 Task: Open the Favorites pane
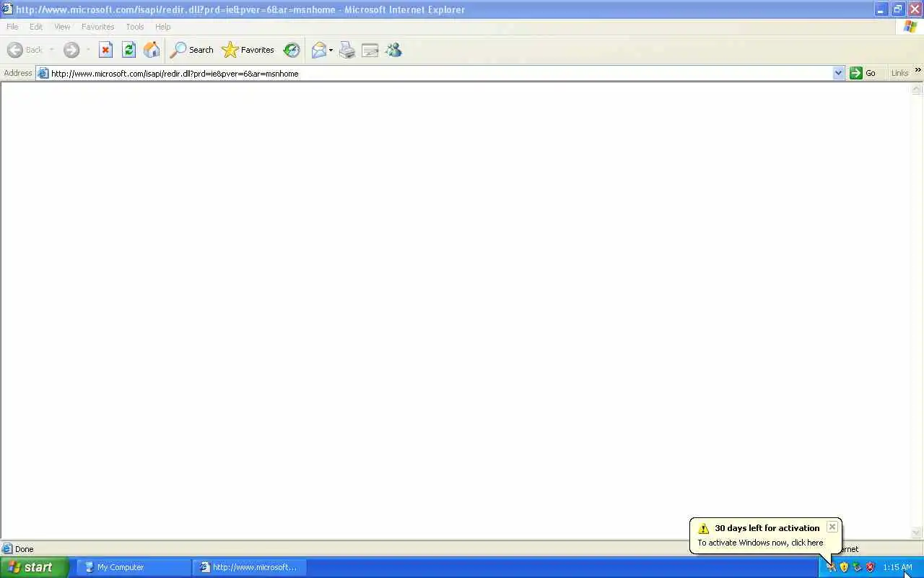[248, 50]
